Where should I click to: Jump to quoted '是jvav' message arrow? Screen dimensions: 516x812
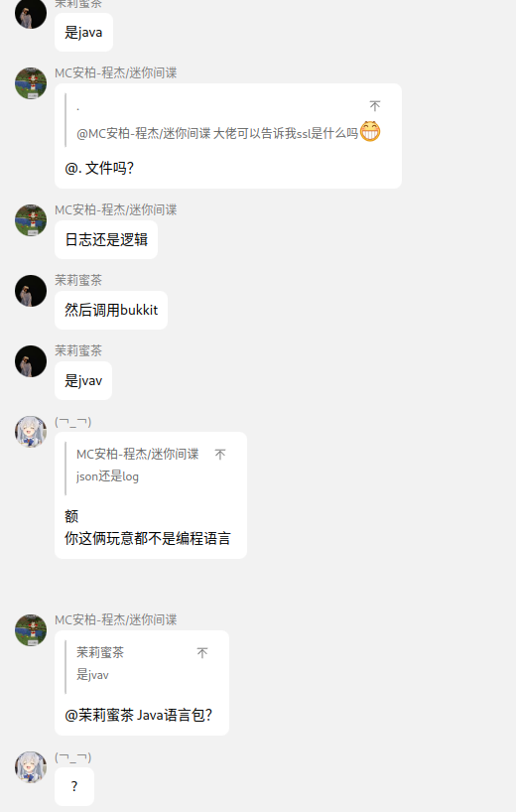(x=202, y=652)
